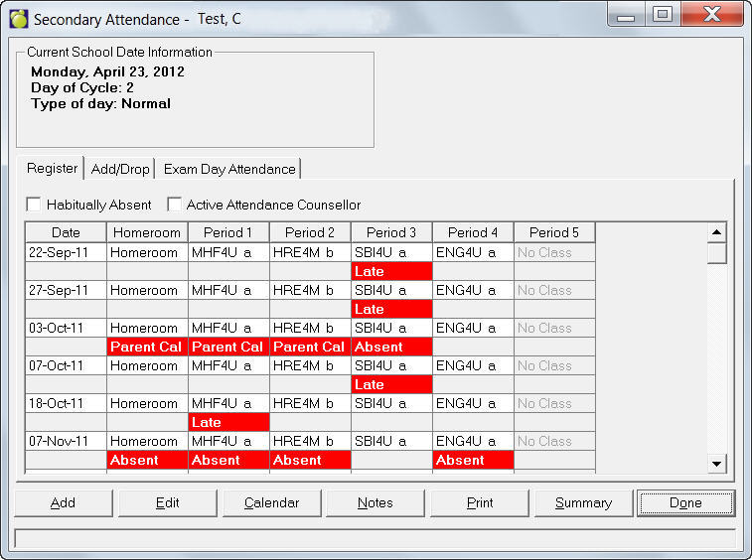752x560 pixels.
Task: Close the dialog with Done
Action: (x=685, y=502)
